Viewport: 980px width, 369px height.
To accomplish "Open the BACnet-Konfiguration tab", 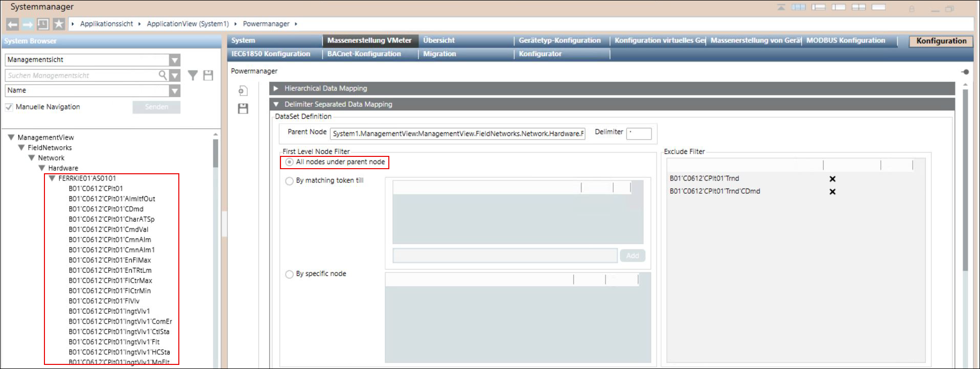I will (364, 54).
